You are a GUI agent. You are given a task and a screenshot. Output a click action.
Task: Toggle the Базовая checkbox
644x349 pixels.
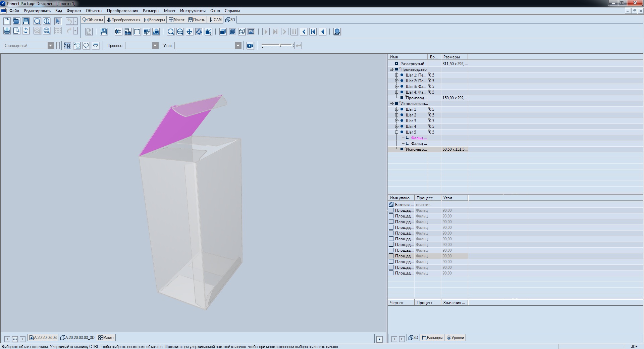pyautogui.click(x=391, y=204)
